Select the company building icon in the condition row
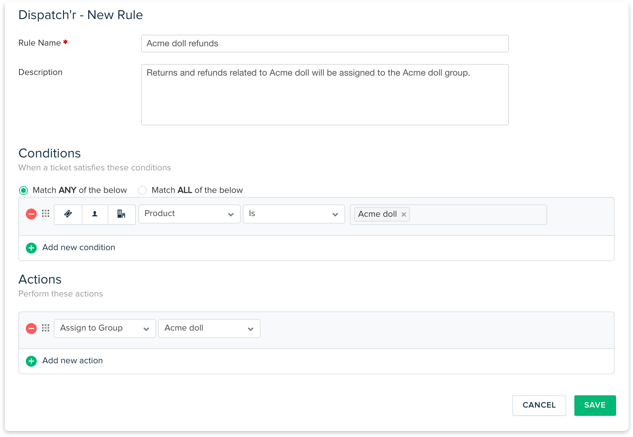Image resolution: width=633 pixels, height=437 pixels. pyautogui.click(x=121, y=214)
